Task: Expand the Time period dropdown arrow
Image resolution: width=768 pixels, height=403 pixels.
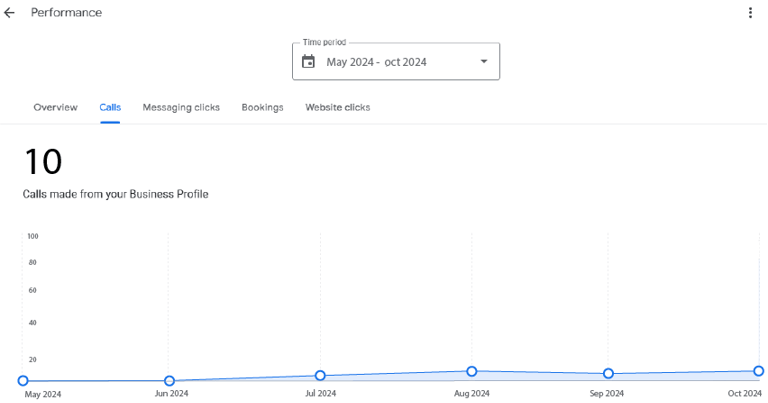Action: click(484, 62)
